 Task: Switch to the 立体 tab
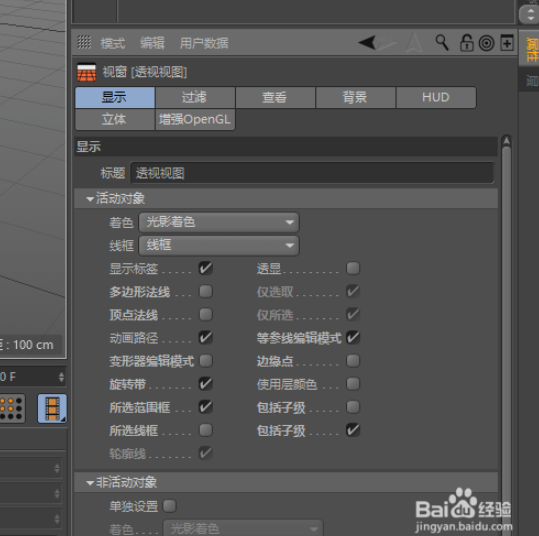click(115, 119)
